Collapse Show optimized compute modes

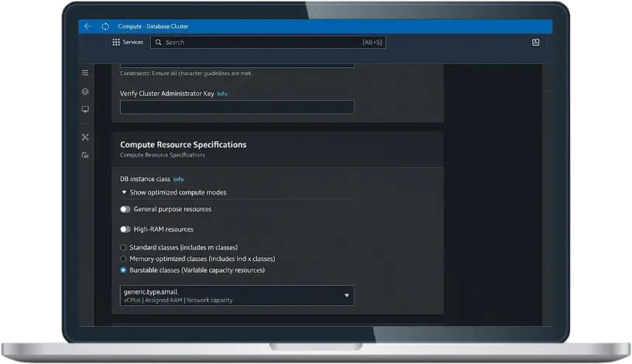coord(173,192)
